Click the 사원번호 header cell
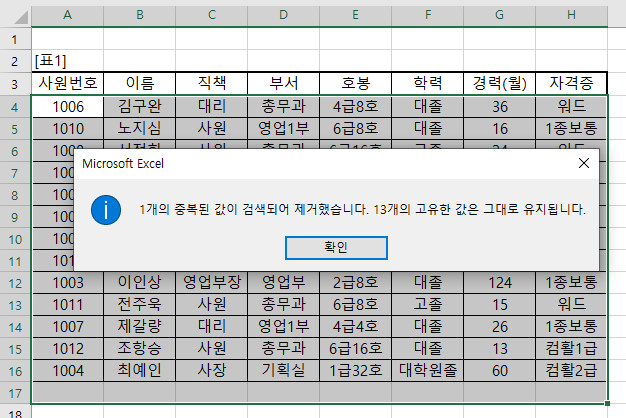This screenshot has width=626, height=418. [67, 83]
